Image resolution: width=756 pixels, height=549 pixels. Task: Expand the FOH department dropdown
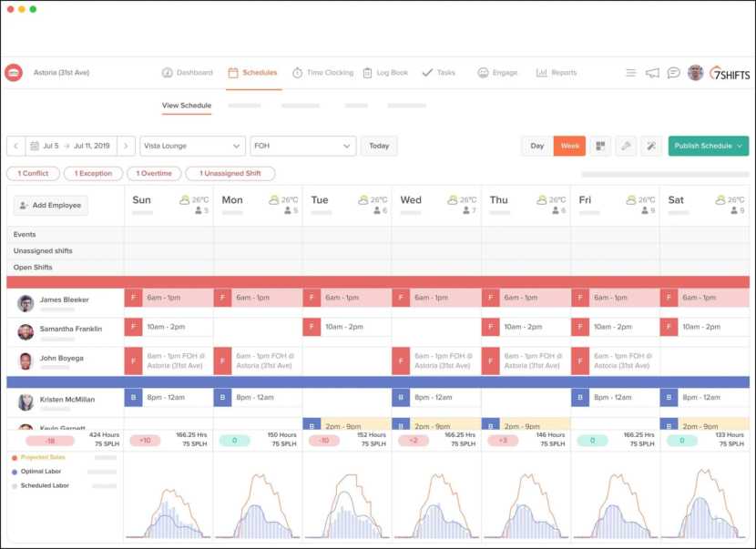coord(303,146)
